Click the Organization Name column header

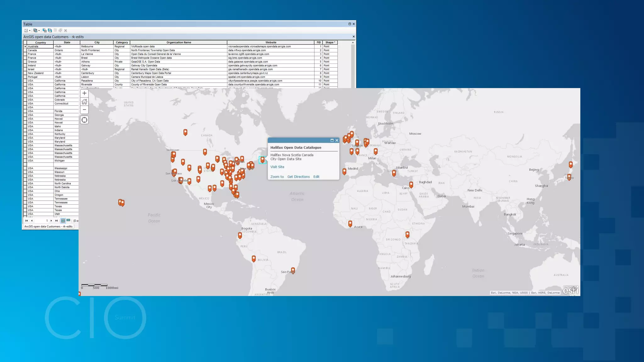click(179, 42)
